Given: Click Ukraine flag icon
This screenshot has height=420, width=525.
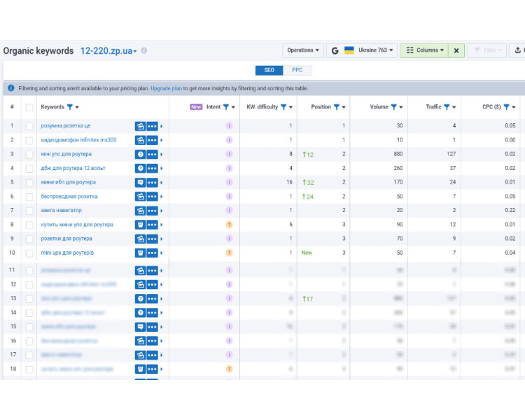Looking at the screenshot, I should pos(349,50).
